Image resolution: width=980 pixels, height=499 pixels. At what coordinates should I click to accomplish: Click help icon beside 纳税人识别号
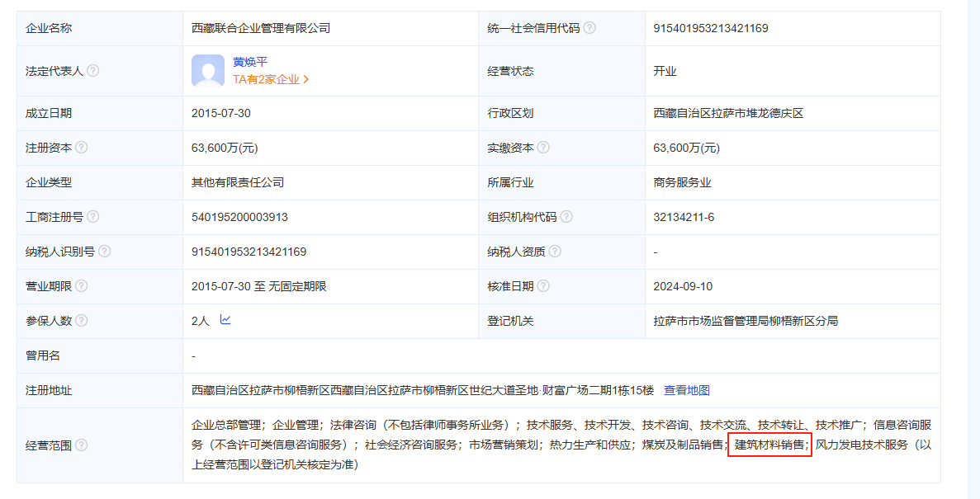(104, 251)
